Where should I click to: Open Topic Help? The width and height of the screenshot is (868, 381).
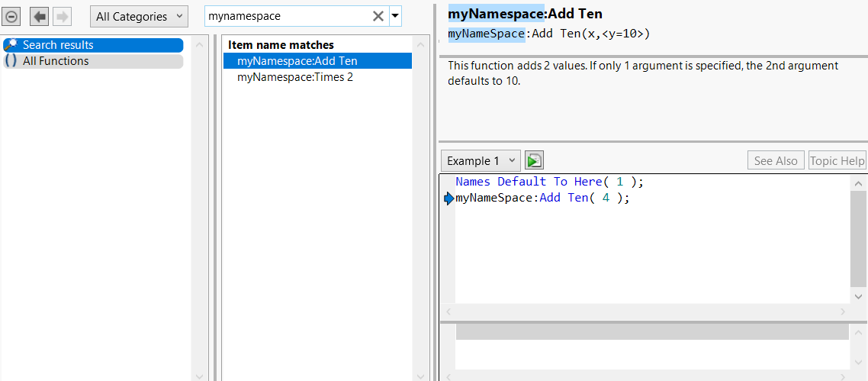pos(837,160)
